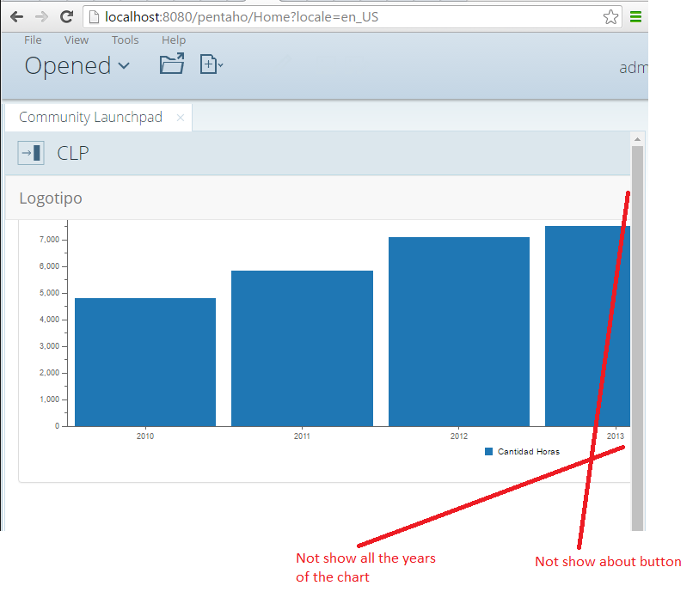Click the 4,000 y-axis label
699x616 pixels.
click(x=49, y=320)
